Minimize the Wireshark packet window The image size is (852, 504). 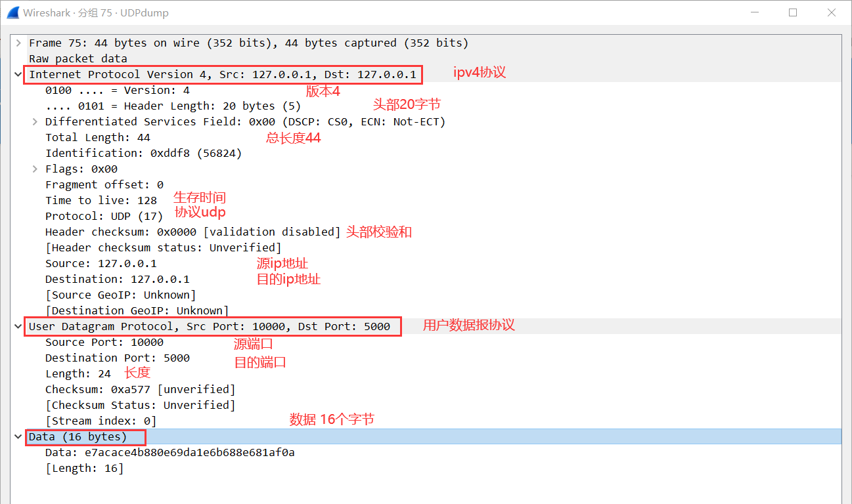point(755,12)
